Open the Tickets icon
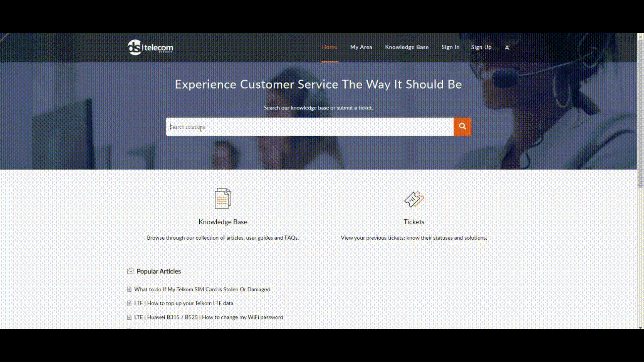This screenshot has width=644, height=362. [x=414, y=199]
